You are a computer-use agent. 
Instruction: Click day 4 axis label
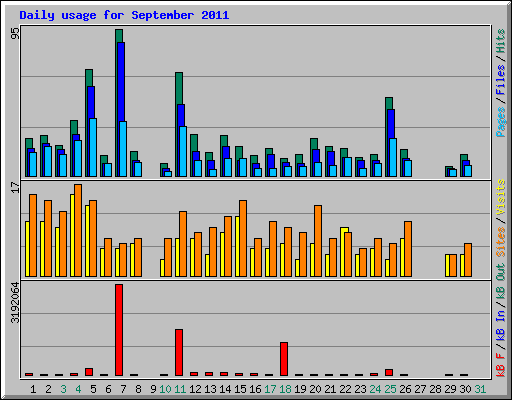pyautogui.click(x=78, y=389)
